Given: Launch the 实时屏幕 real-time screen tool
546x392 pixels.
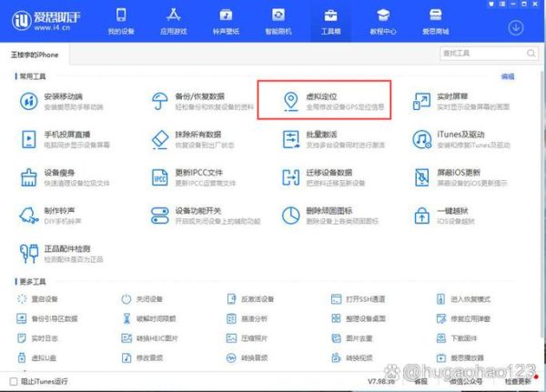Looking at the screenshot, I should 460,101.
